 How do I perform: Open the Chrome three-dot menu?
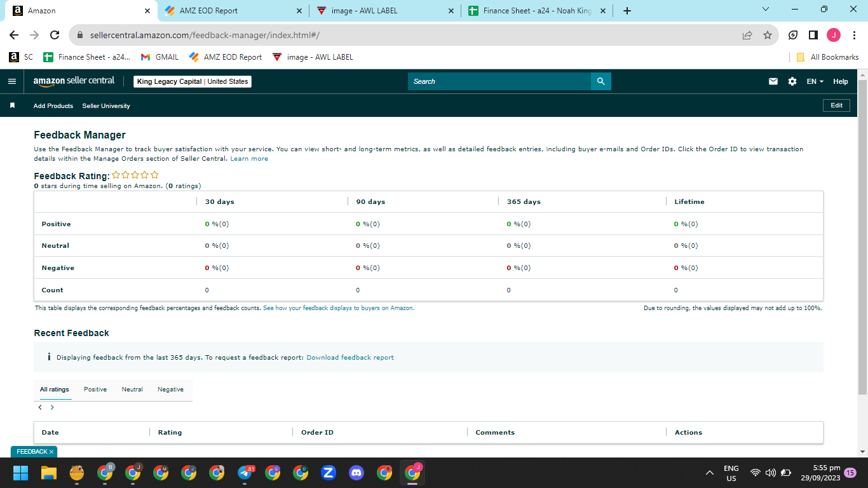coord(853,36)
